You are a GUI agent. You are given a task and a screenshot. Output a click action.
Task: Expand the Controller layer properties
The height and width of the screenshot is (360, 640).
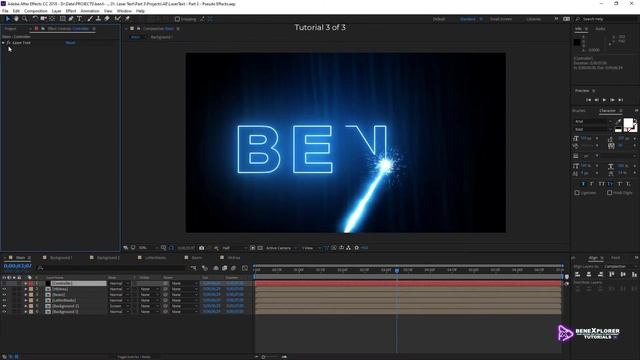click(x=26, y=283)
